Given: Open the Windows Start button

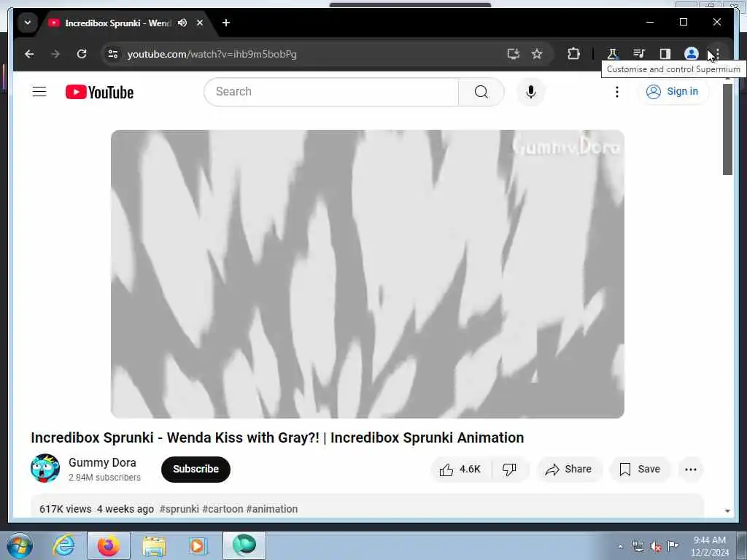Looking at the screenshot, I should pyautogui.click(x=20, y=545).
